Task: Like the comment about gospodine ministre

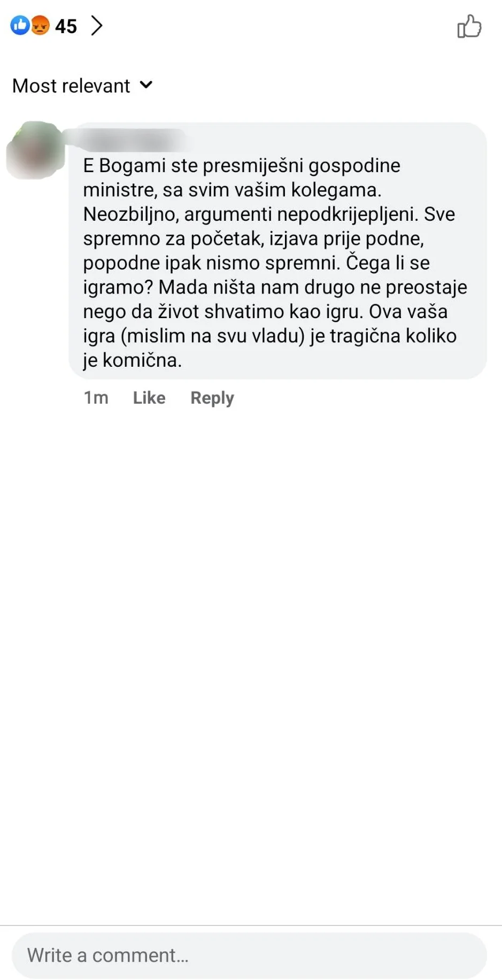Action: tap(149, 398)
